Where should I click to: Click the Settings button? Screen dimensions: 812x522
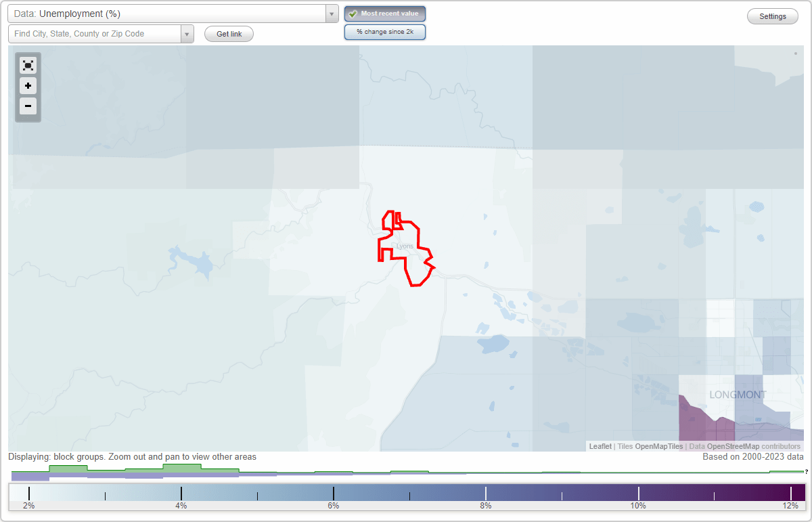click(x=772, y=16)
